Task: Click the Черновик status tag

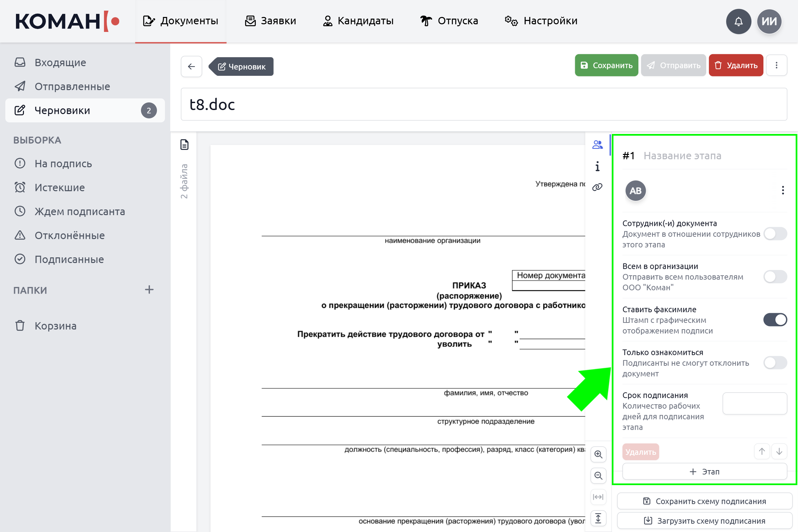Action: [242, 66]
